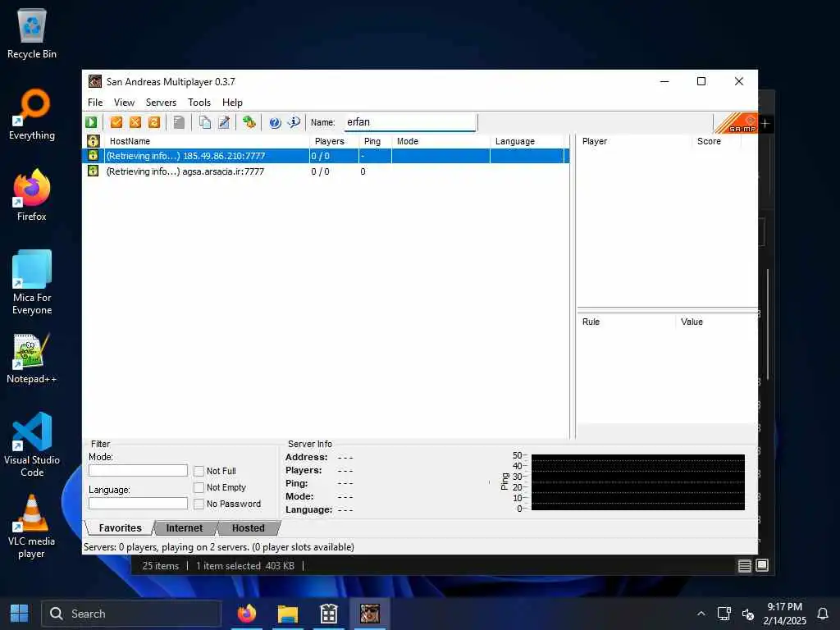Open File Explorer from the taskbar
The width and height of the screenshot is (840, 630).
(x=288, y=614)
